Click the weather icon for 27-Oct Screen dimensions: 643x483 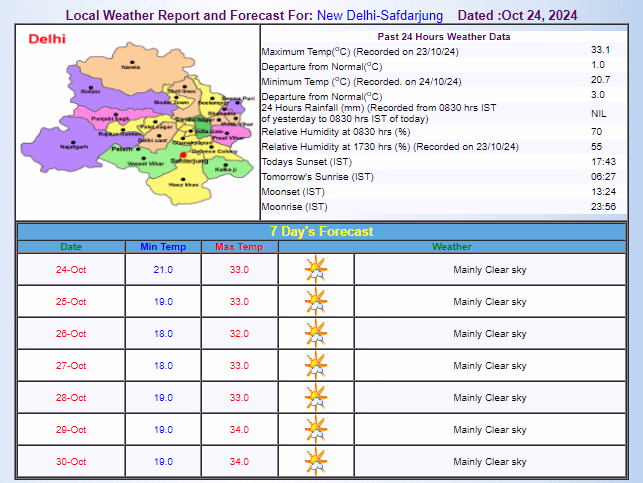[316, 366]
